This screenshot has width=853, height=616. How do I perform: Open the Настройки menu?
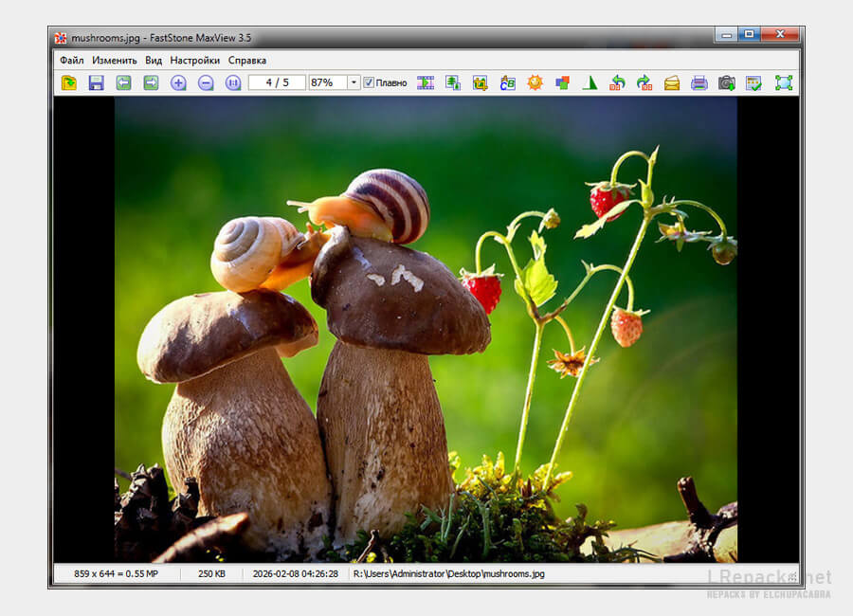194,61
